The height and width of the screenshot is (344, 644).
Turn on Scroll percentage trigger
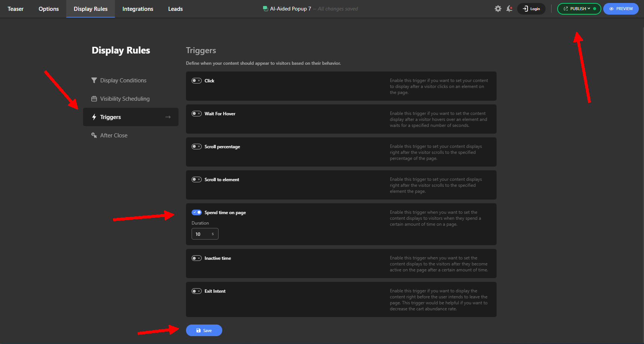pyautogui.click(x=196, y=147)
